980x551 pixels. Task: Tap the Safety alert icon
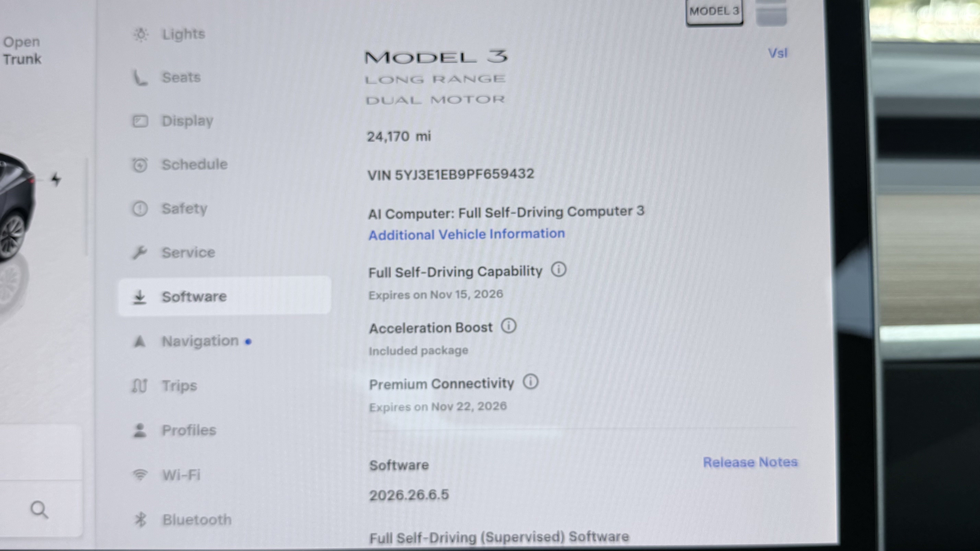coord(140,208)
